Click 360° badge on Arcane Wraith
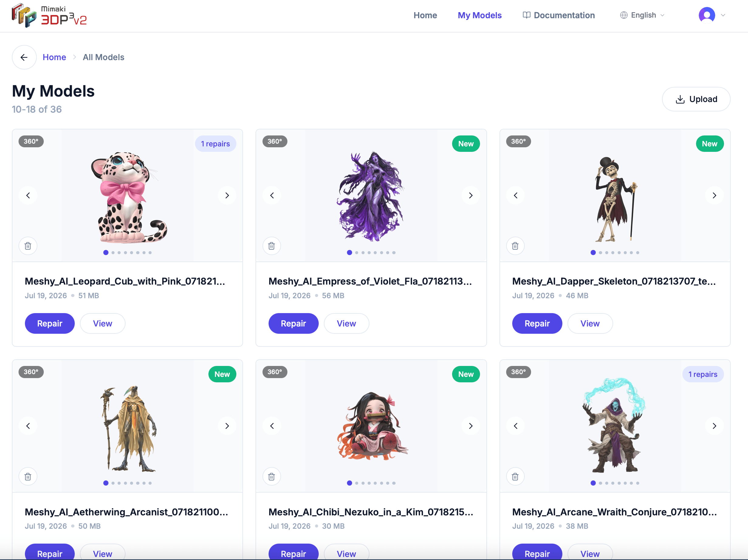 [518, 372]
